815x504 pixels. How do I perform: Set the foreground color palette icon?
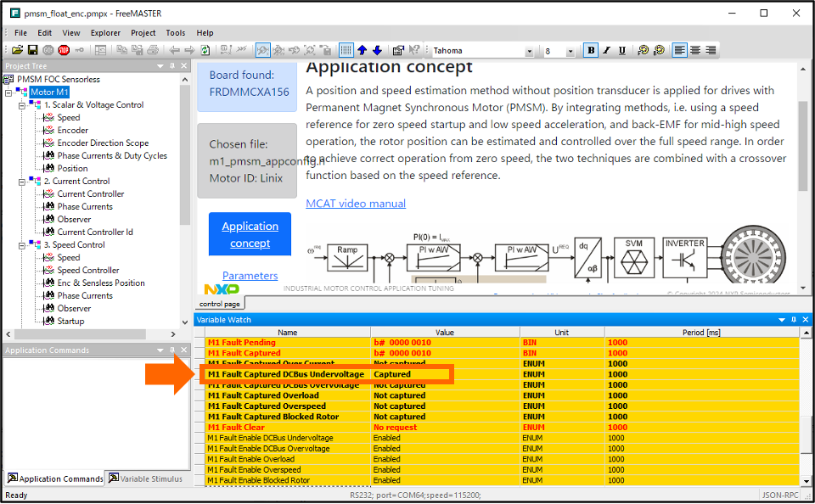click(x=644, y=50)
